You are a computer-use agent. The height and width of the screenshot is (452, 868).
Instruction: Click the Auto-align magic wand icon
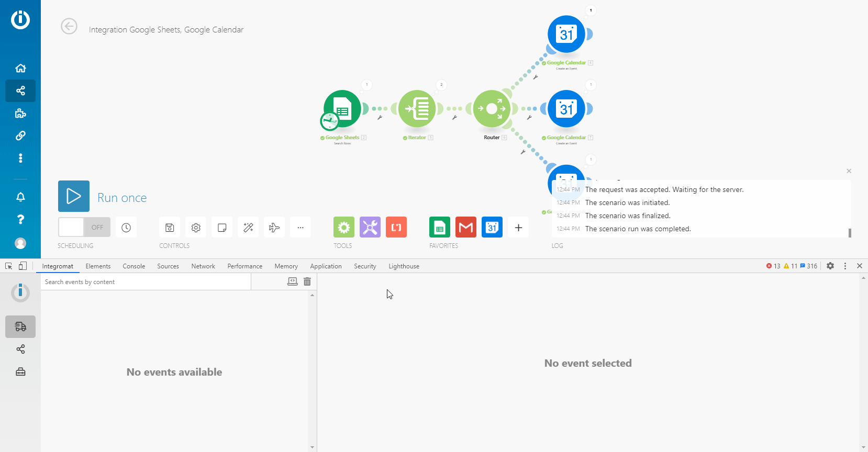click(248, 228)
